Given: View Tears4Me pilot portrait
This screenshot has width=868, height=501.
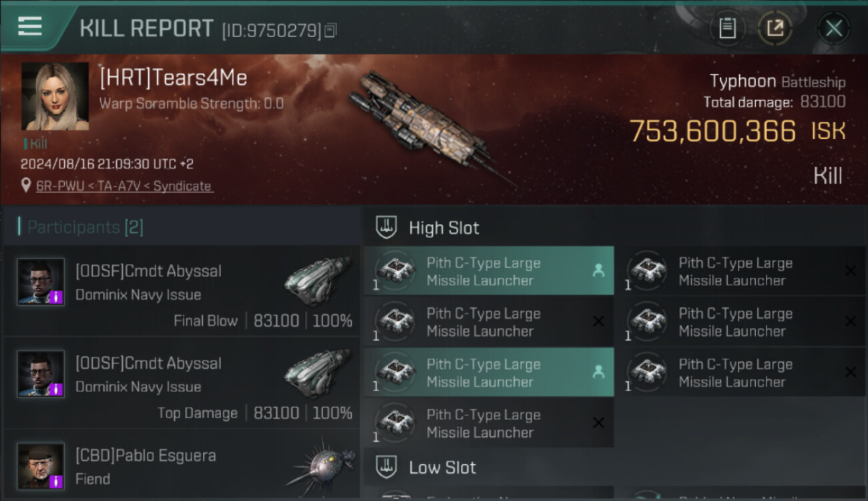Looking at the screenshot, I should (55, 96).
